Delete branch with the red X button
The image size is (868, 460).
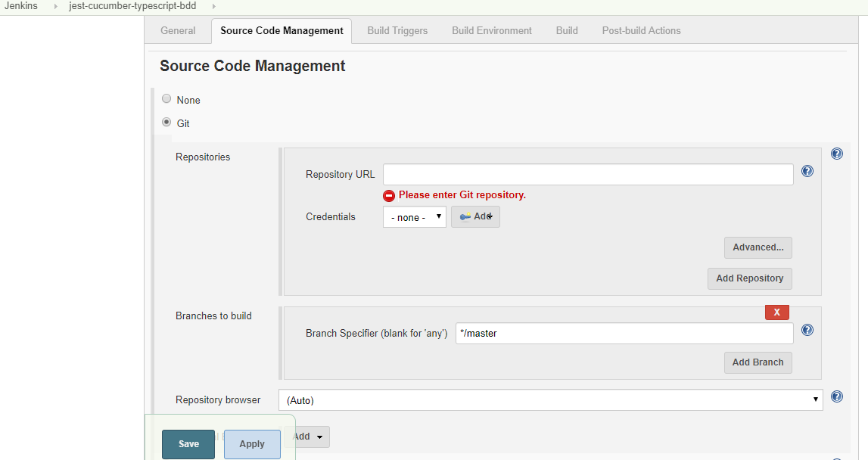click(x=776, y=312)
